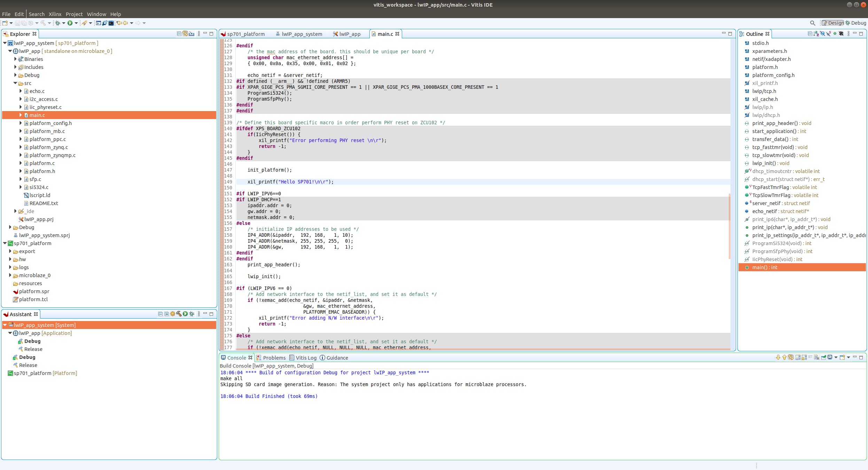Switch to the Vitis Log tab
868x470 pixels.
(x=303, y=358)
